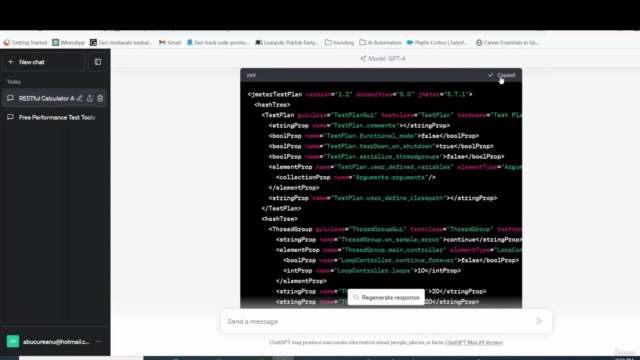Rename RESTful Calculator chat with pencil icon

[x=80, y=98]
